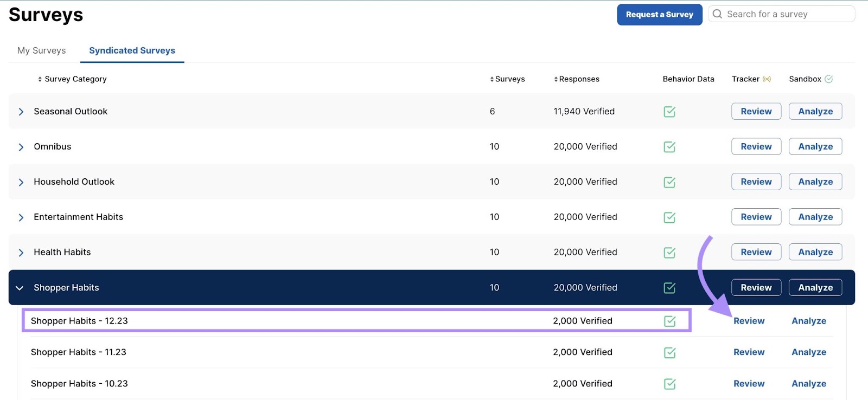Sort by Responses column arrows icon
The image size is (868, 400).
coord(556,79)
